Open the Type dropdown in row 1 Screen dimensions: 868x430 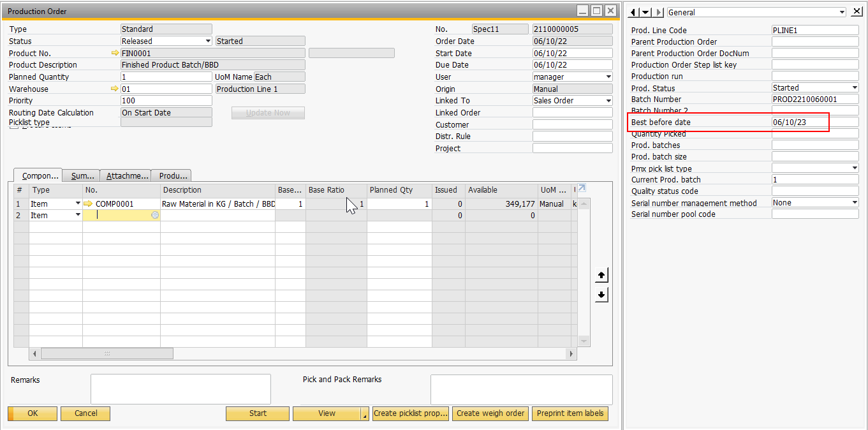click(x=78, y=204)
